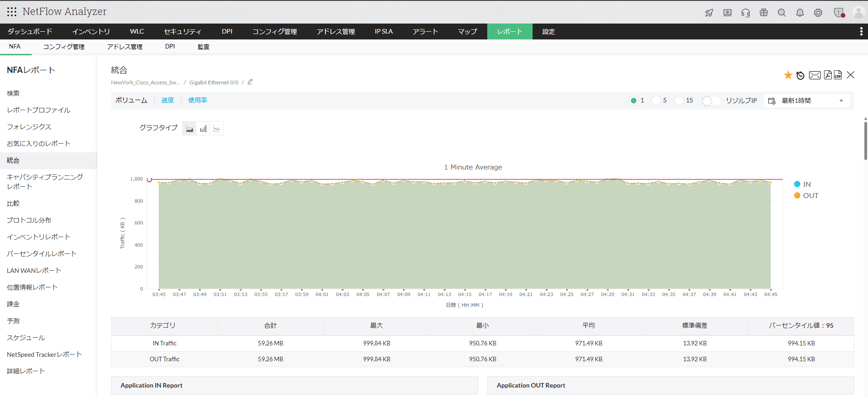Open フォレンジクス in the sidebar

pos(29,127)
